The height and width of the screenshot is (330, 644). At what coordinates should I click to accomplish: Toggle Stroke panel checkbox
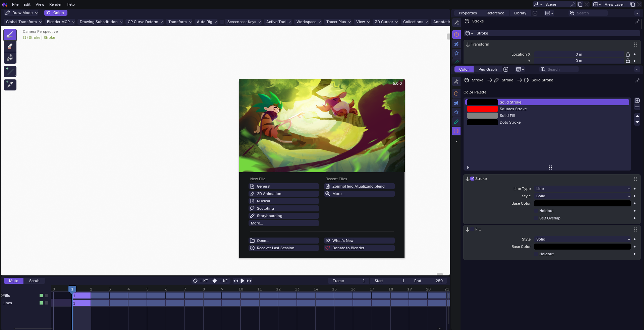pyautogui.click(x=472, y=179)
